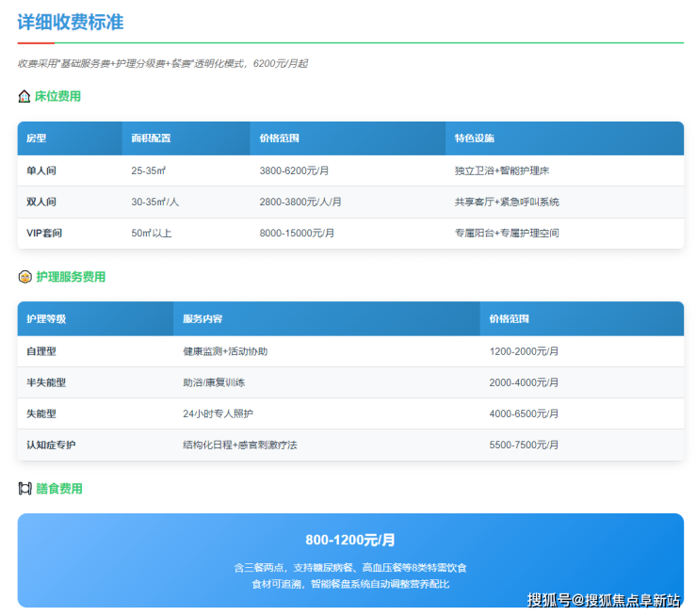
Task: Select the 护理服务费用 section heading
Action: coord(71,277)
